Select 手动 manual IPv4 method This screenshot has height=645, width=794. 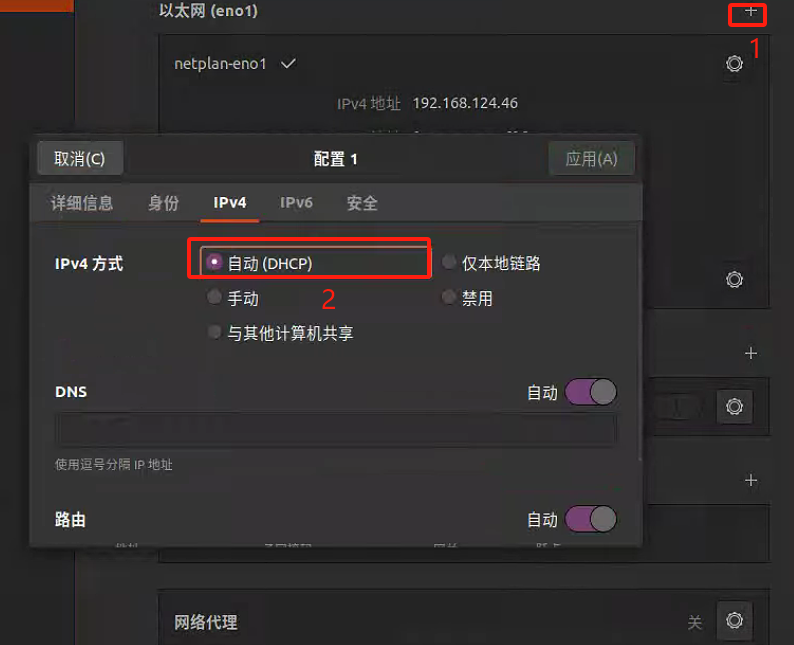233,298
